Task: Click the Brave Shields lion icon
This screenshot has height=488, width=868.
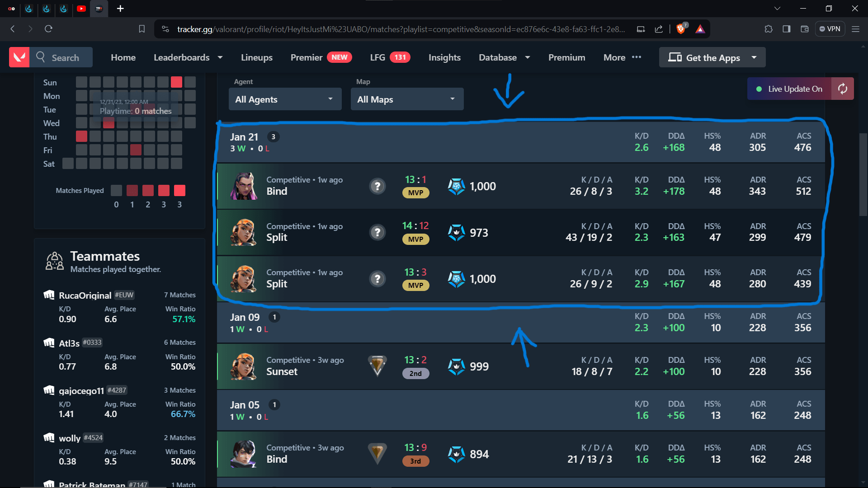Action: point(681,29)
